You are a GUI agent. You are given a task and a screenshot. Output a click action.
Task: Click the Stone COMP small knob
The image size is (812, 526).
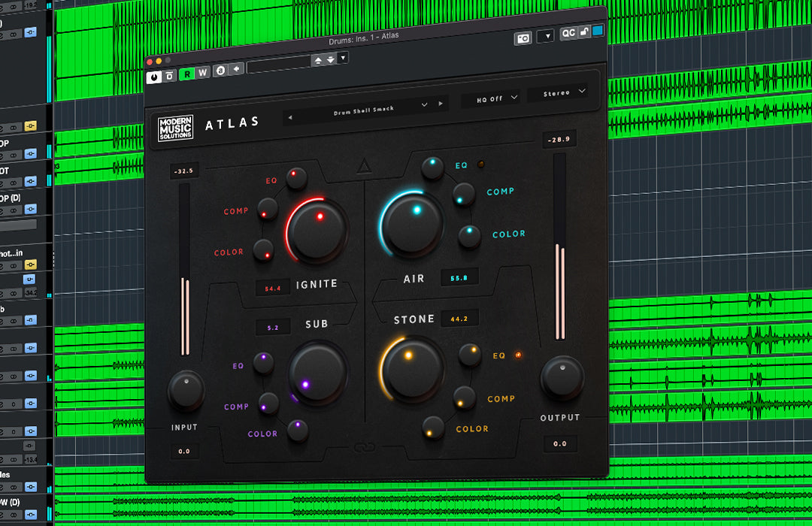[465, 397]
